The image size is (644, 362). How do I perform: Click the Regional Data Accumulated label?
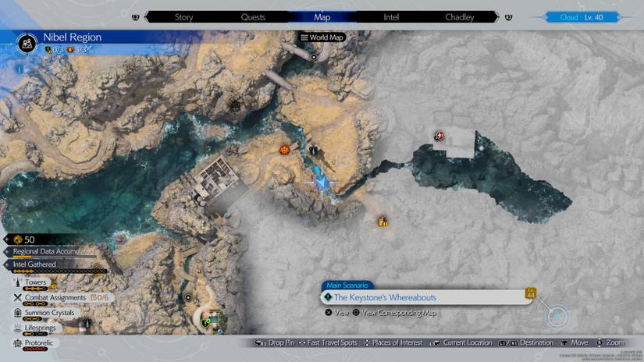53,251
